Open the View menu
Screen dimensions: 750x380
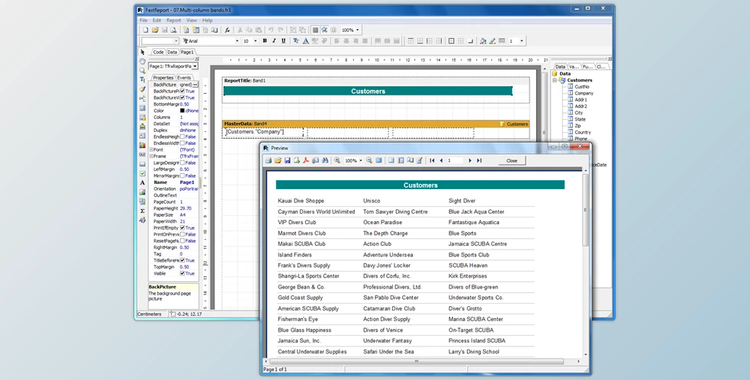[191, 20]
